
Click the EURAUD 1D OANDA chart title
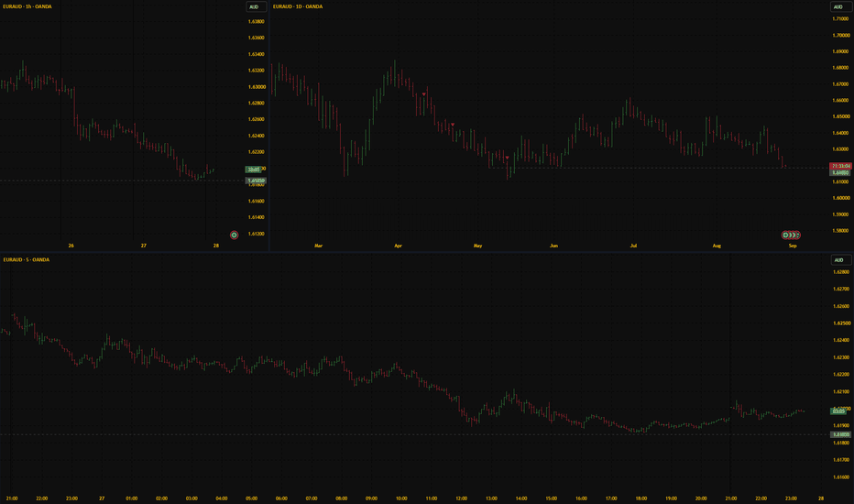point(298,6)
